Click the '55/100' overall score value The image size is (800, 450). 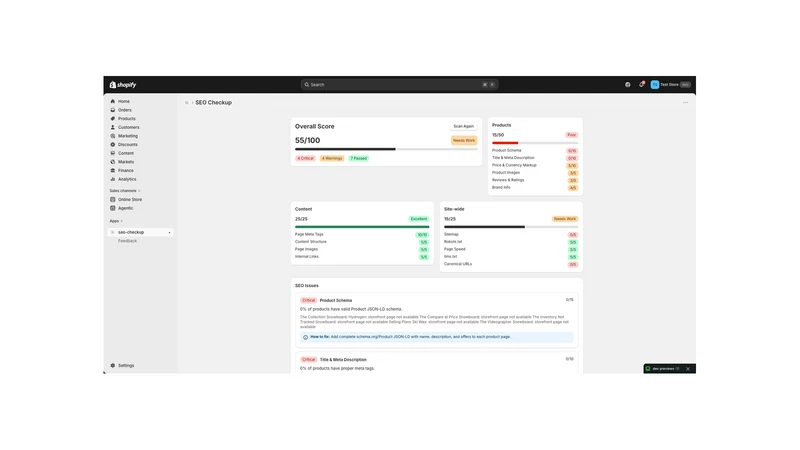(x=308, y=140)
